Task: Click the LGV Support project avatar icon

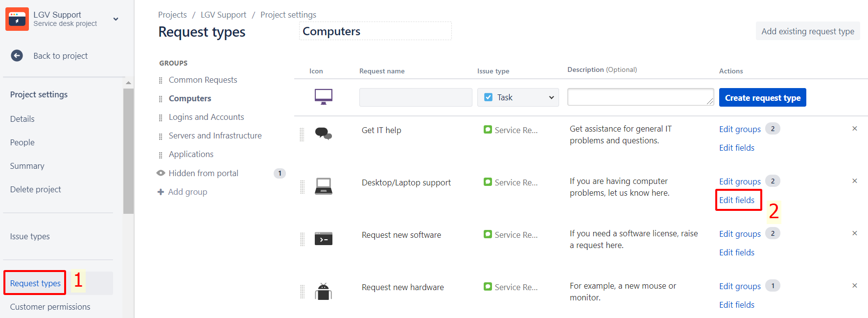Action: coord(17,19)
